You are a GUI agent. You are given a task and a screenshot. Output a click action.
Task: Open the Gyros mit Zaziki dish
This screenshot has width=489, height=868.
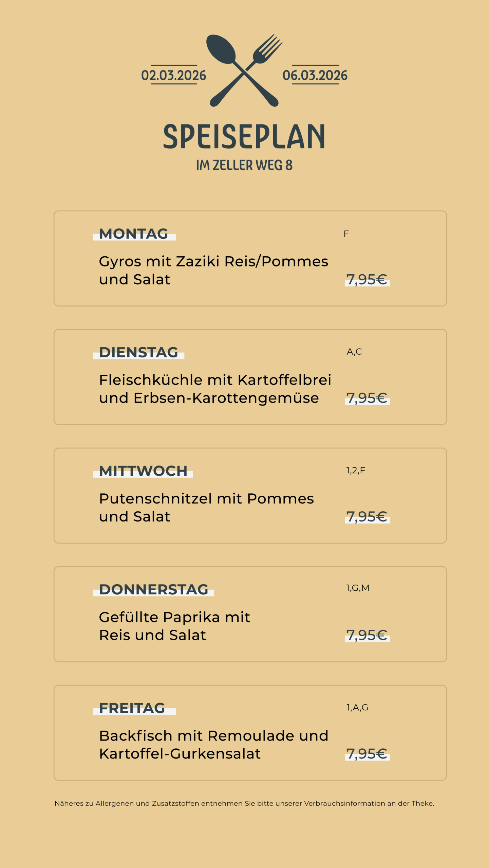[x=213, y=270]
